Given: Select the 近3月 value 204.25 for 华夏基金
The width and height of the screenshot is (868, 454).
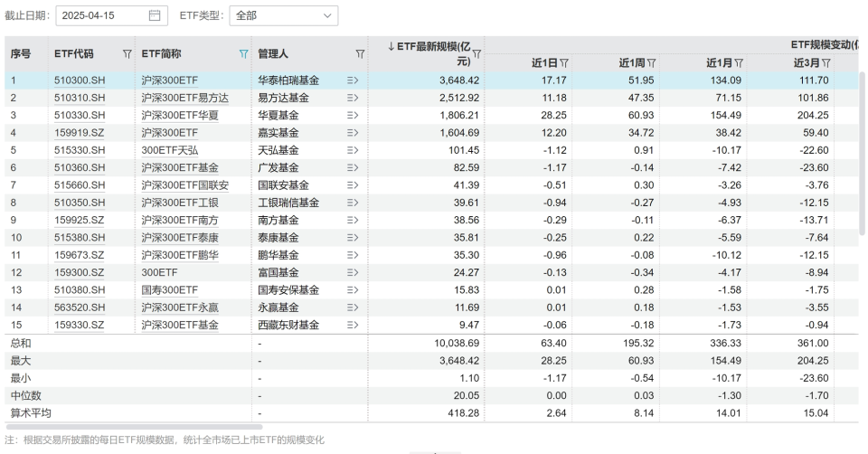Looking at the screenshot, I should [813, 115].
